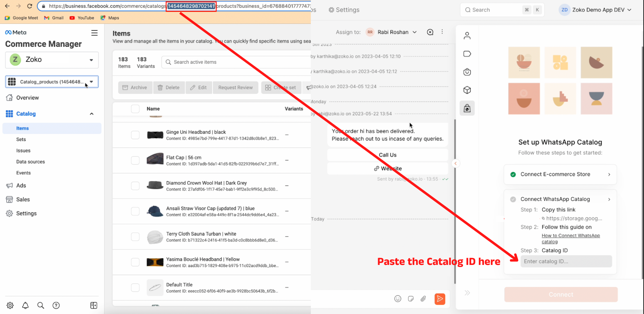This screenshot has width=644, height=314.
Task: Open Zoko Settings in top bar
Action: tap(344, 10)
